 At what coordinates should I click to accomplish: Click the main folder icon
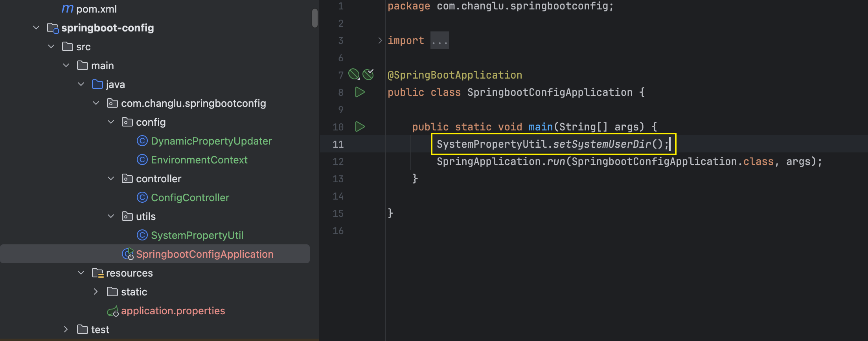click(83, 65)
